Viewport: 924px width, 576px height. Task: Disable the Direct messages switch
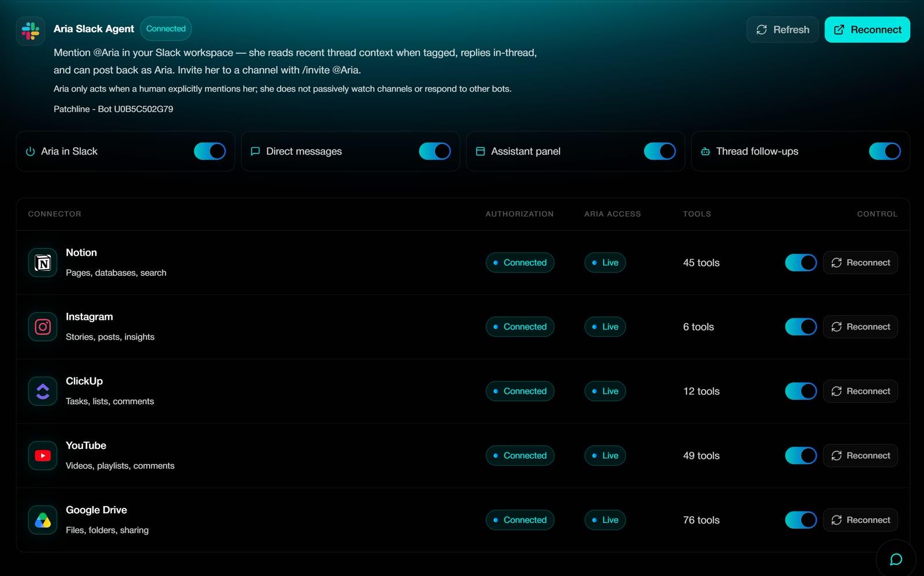click(x=435, y=151)
